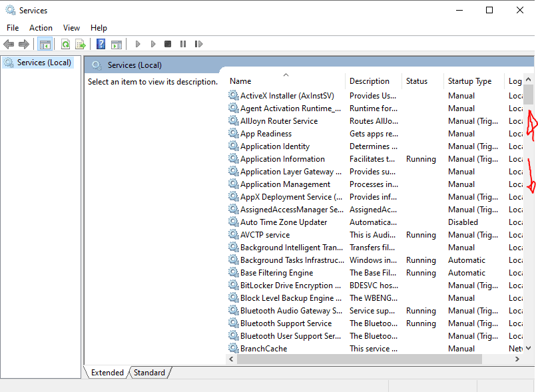
Task: Open the Help menu
Action: pyautogui.click(x=99, y=28)
